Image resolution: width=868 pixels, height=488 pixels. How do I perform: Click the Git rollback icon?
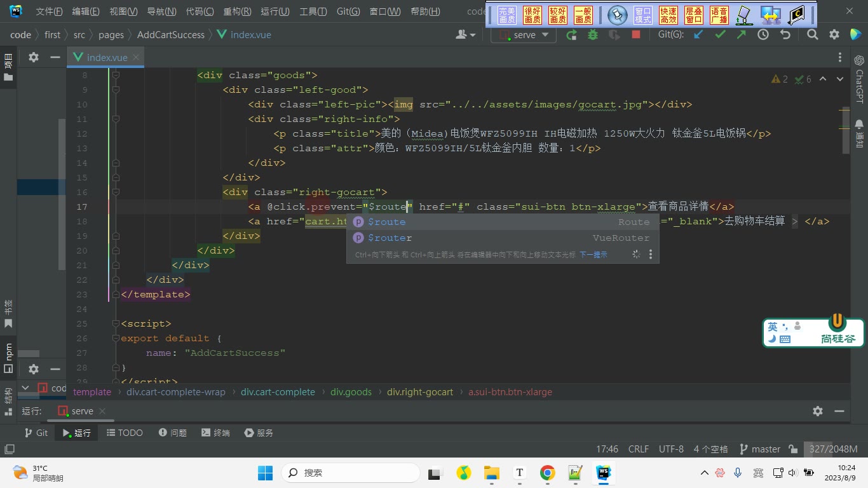tap(785, 35)
